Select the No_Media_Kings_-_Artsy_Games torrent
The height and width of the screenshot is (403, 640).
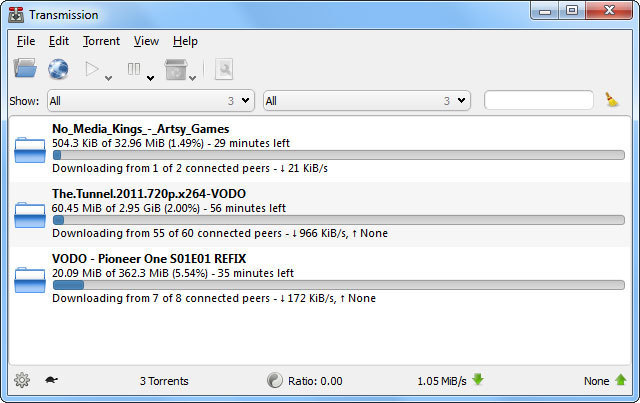click(141, 129)
